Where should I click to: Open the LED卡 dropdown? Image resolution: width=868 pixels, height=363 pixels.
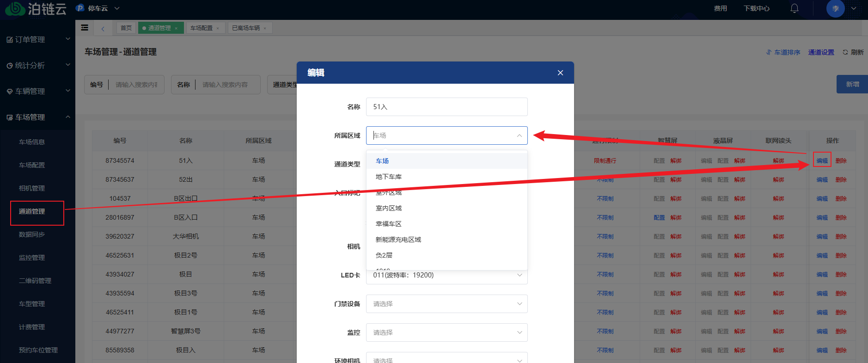pos(446,275)
